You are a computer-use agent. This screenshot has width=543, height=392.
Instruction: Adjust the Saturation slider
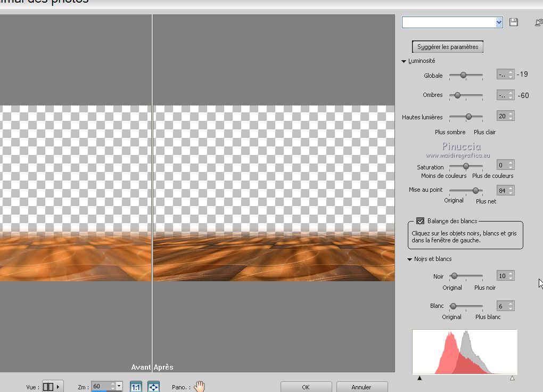pyautogui.click(x=466, y=166)
